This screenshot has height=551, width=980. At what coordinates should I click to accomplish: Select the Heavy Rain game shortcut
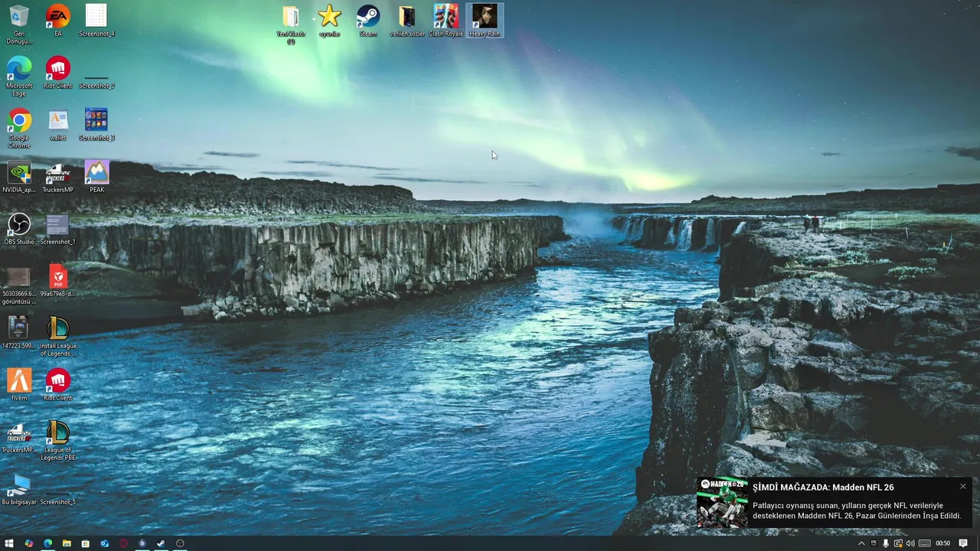485,21
